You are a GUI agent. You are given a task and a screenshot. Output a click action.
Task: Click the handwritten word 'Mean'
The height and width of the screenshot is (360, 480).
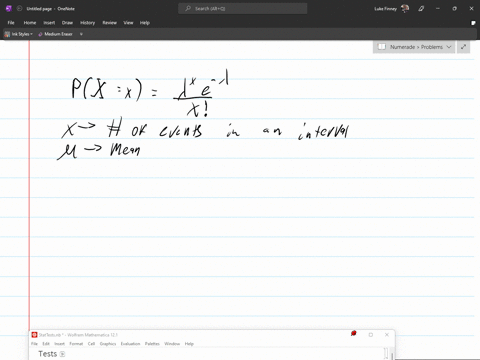125,150
